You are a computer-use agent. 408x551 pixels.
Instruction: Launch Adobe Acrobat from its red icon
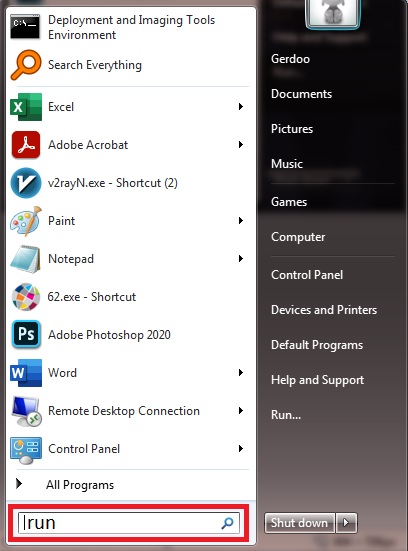[26, 145]
